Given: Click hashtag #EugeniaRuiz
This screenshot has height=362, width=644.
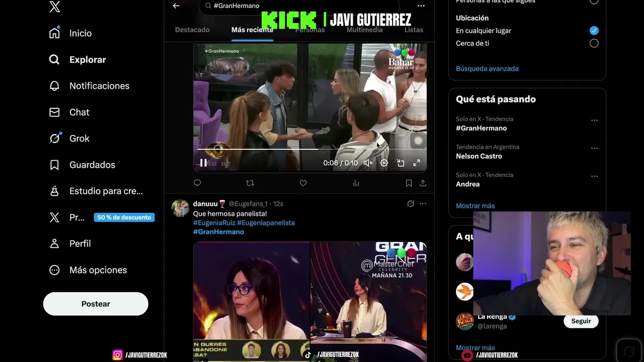Looking at the screenshot, I should pyautogui.click(x=214, y=222).
